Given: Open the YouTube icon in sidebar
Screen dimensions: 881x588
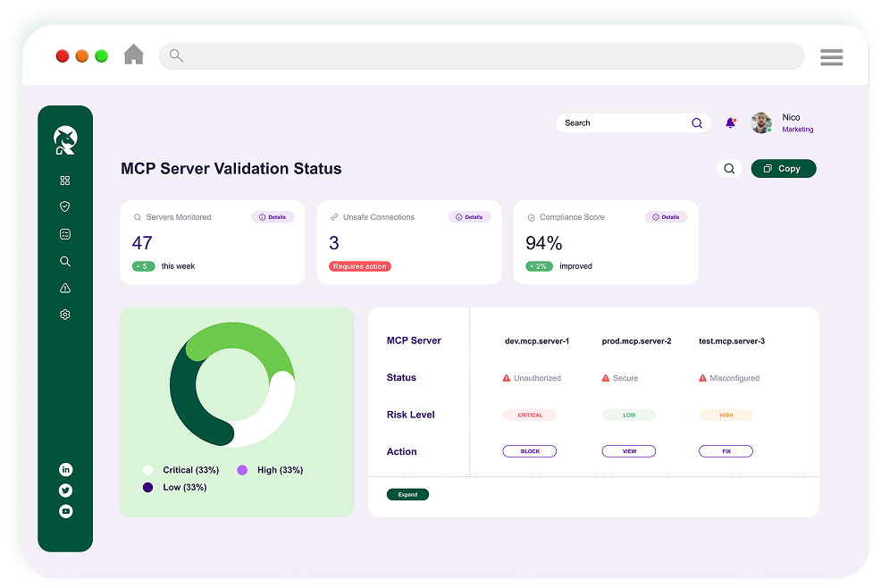Looking at the screenshot, I should click(65, 511).
